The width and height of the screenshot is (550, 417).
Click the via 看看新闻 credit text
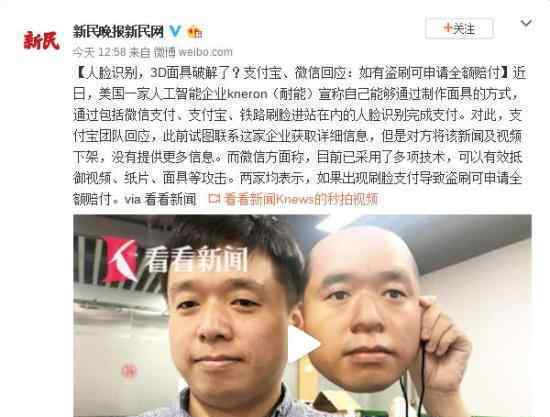tap(160, 200)
